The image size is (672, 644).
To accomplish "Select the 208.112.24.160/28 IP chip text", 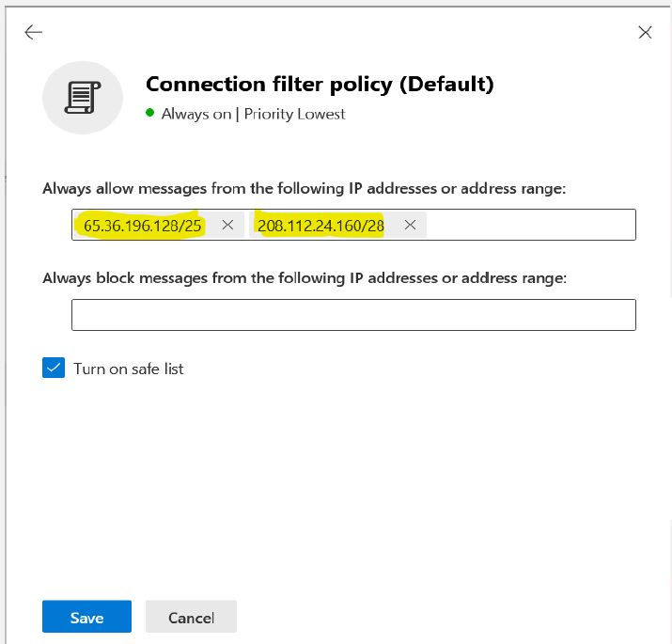I will [x=320, y=226].
